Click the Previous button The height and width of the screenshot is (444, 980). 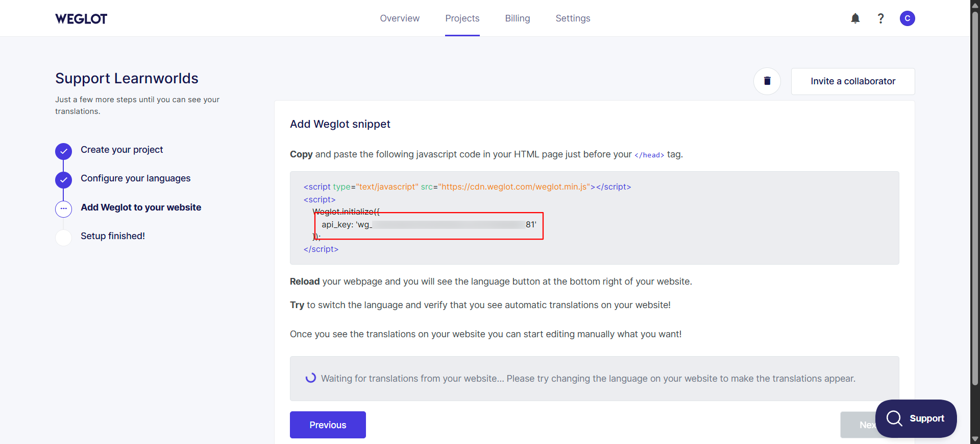(x=328, y=425)
